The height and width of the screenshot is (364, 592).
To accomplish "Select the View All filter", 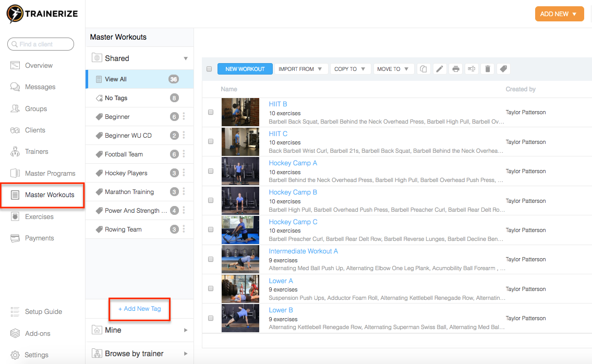I will pos(140,79).
